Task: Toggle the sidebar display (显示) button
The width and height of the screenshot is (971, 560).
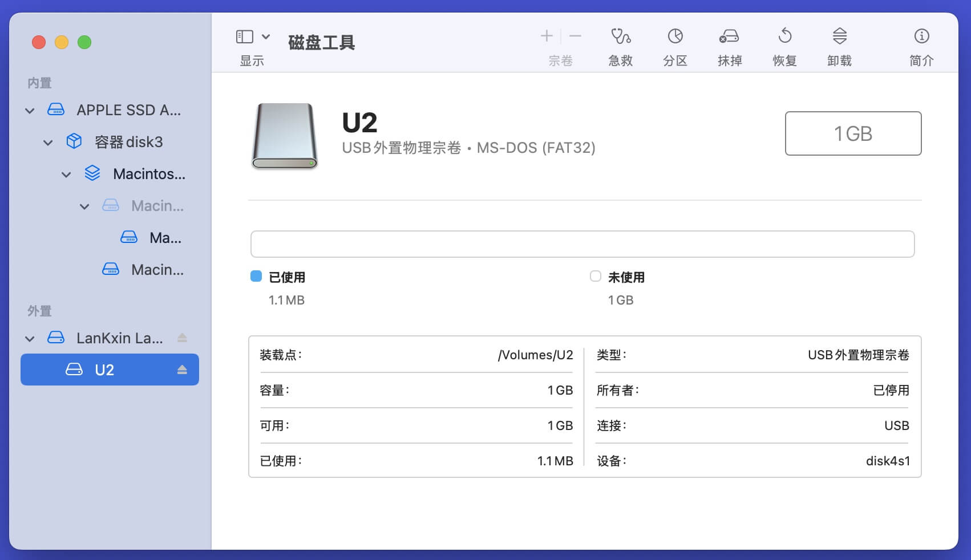Action: click(244, 37)
